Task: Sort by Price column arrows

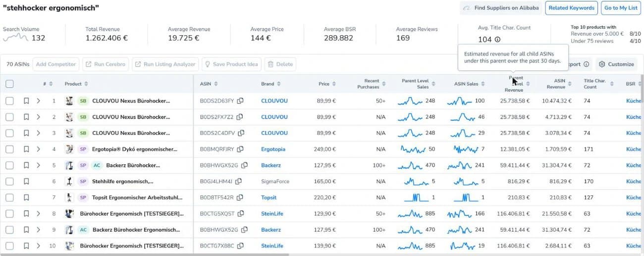Action: click(x=334, y=84)
